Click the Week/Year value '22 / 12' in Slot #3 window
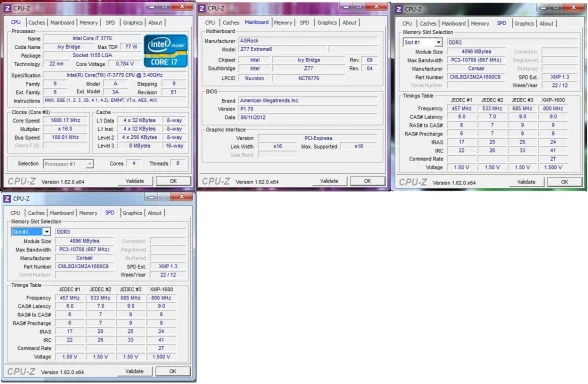Screen dimensions: 588x384 168,275
